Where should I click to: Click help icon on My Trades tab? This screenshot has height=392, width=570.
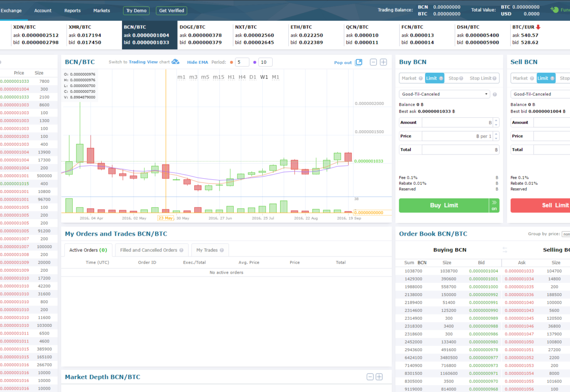(221, 250)
